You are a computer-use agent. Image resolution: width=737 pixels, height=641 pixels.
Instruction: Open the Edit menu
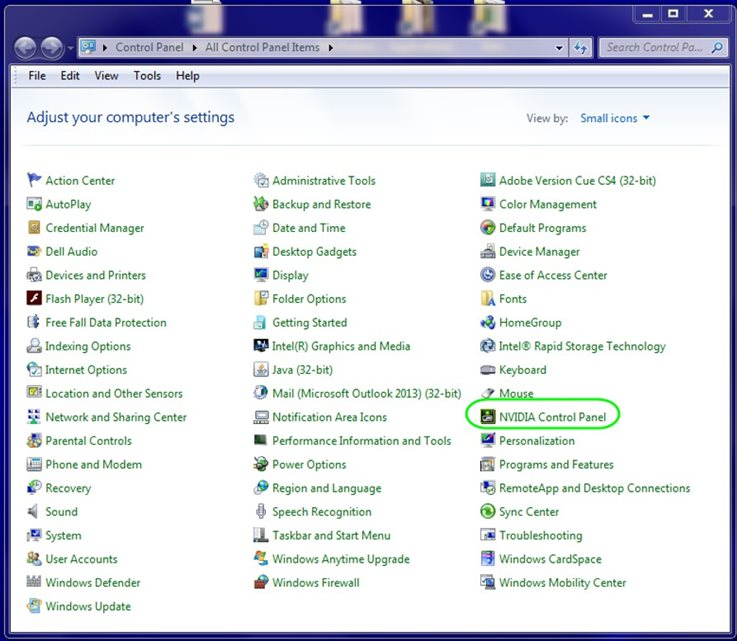pos(70,76)
